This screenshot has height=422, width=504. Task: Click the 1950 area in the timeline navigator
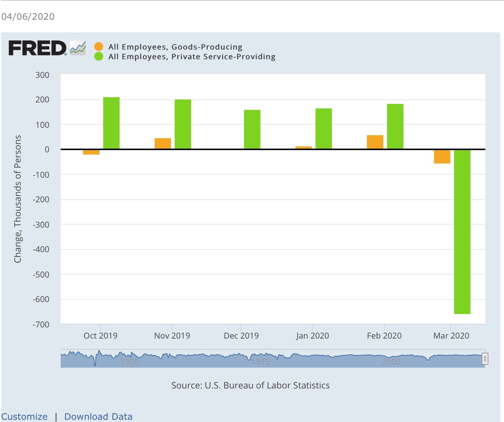click(129, 362)
